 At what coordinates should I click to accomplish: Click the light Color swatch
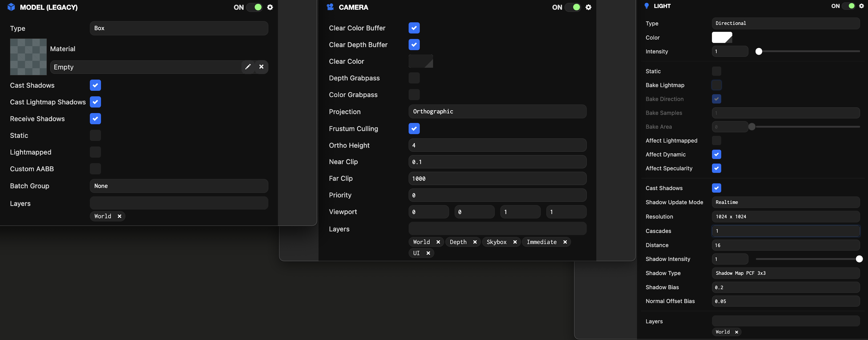point(721,37)
